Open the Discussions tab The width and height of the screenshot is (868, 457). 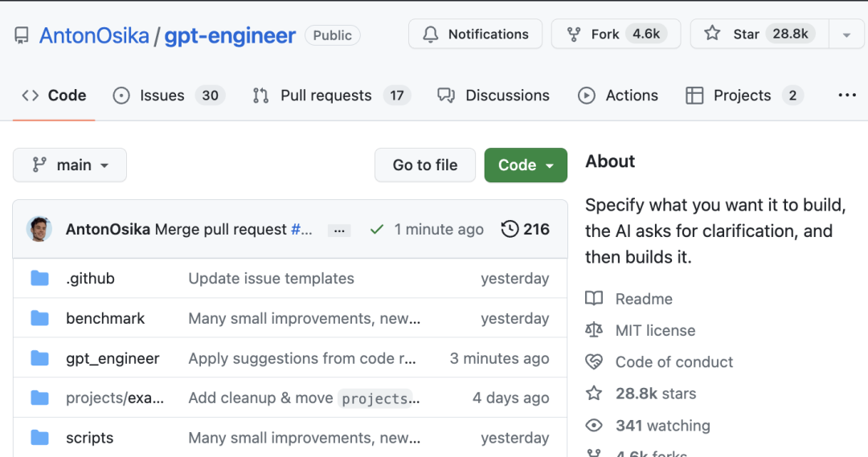coord(493,95)
